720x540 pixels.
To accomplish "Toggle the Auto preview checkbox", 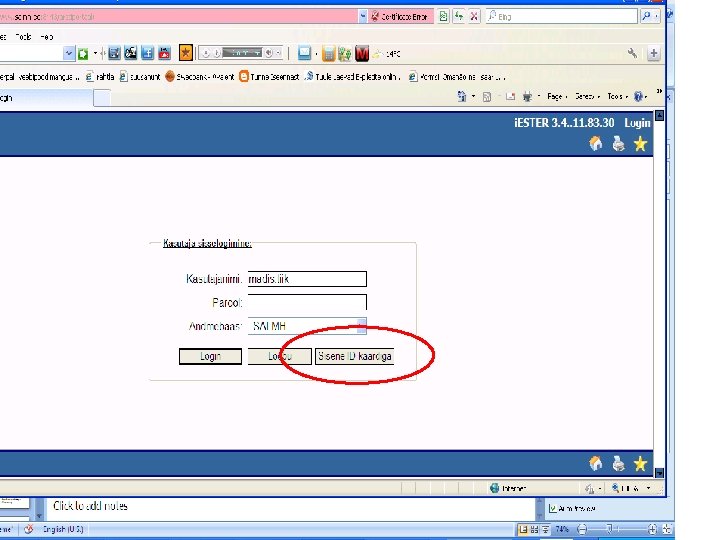I will point(553,508).
